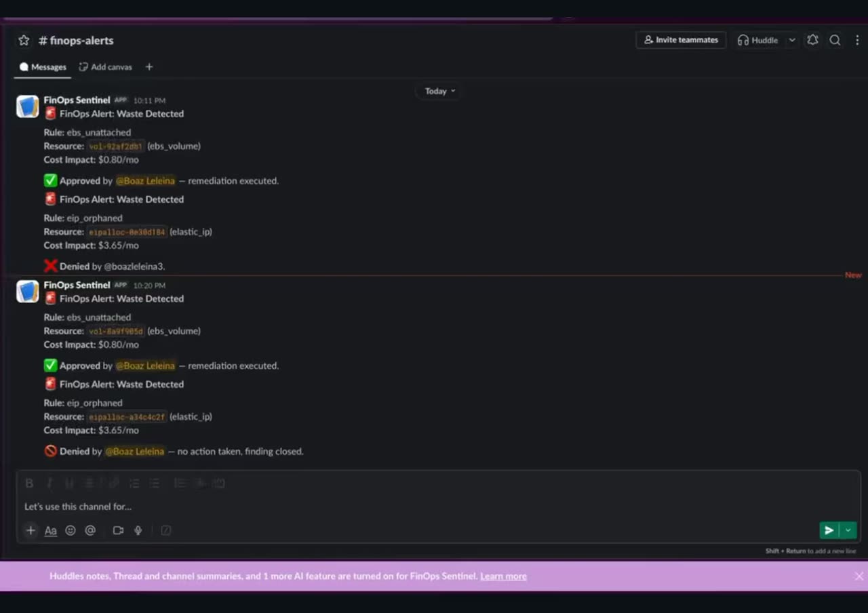Add a new tab with the plus icon

pyautogui.click(x=149, y=67)
